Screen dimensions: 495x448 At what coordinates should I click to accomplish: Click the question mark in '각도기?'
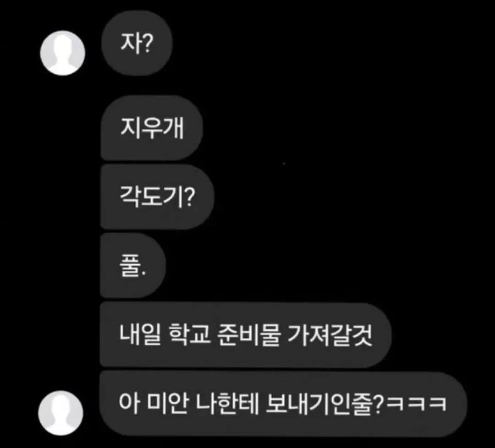(189, 197)
